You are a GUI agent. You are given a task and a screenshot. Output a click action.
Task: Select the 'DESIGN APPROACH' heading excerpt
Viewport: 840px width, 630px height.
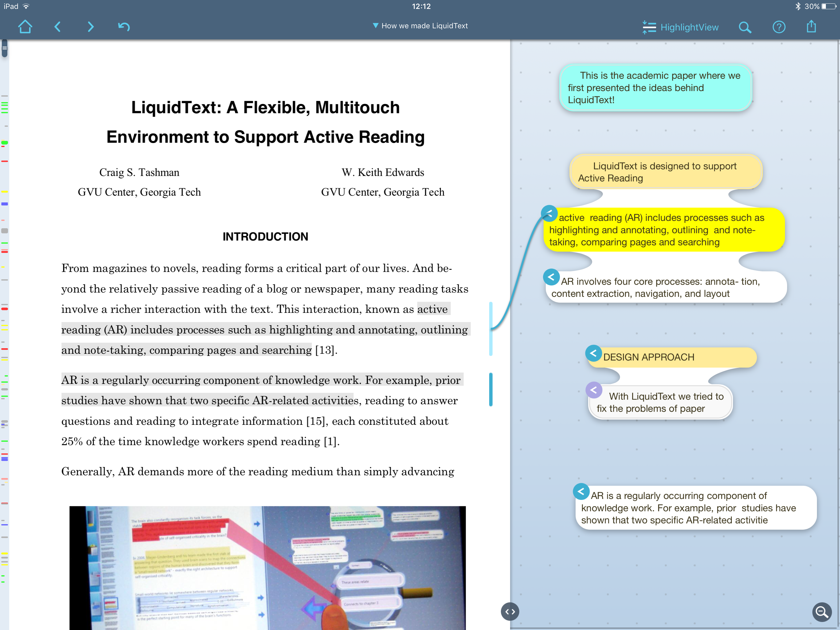pos(672,357)
